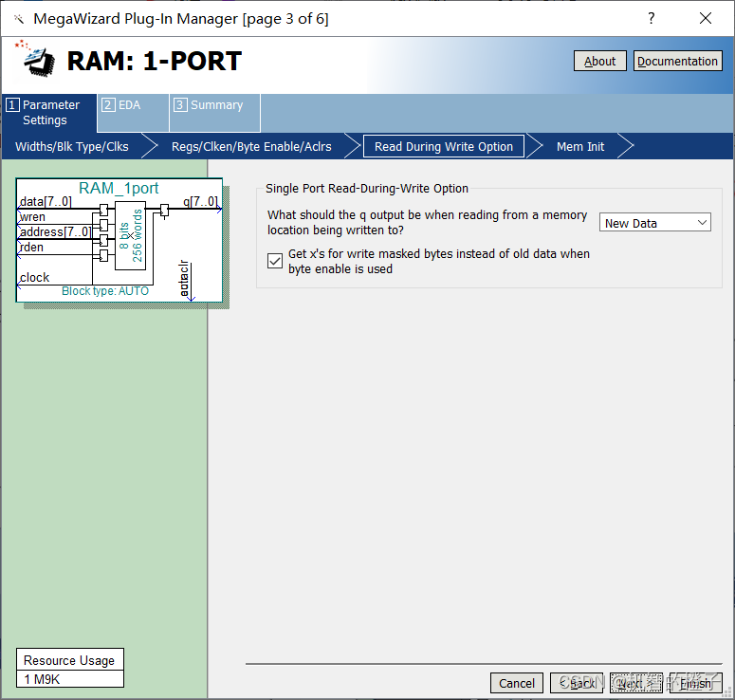Screen dimensions: 735x700
Task: Select Read During Write Option step
Action: 444,147
